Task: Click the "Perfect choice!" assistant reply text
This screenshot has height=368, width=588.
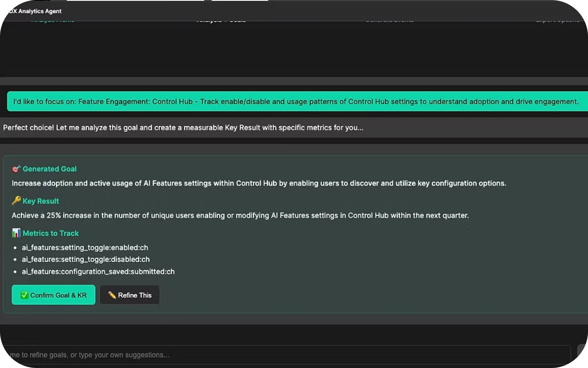Action: click(183, 128)
